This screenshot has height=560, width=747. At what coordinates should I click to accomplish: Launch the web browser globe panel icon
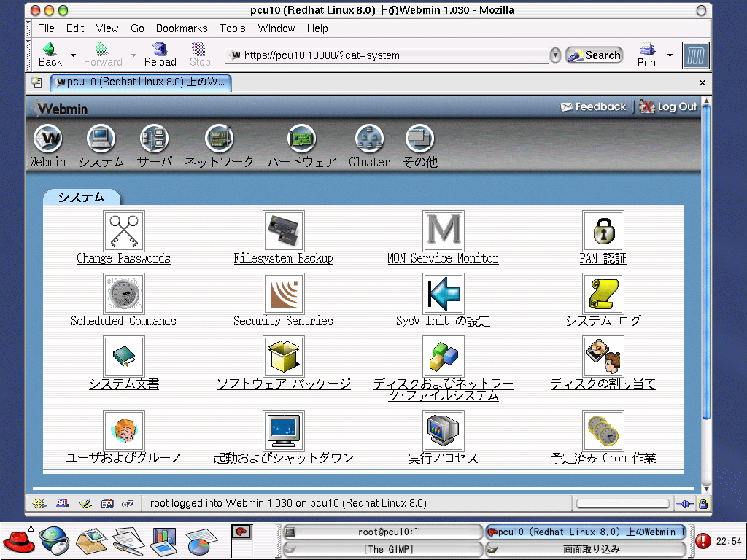[x=54, y=540]
